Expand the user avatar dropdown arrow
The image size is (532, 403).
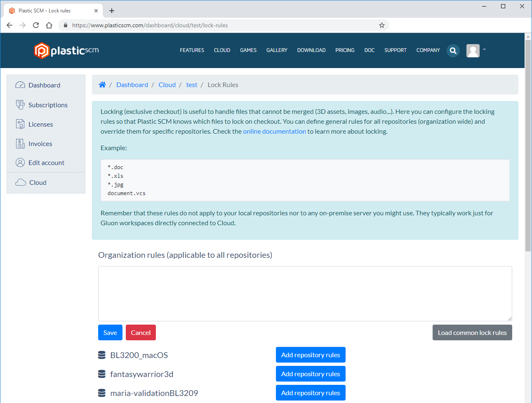point(485,49)
